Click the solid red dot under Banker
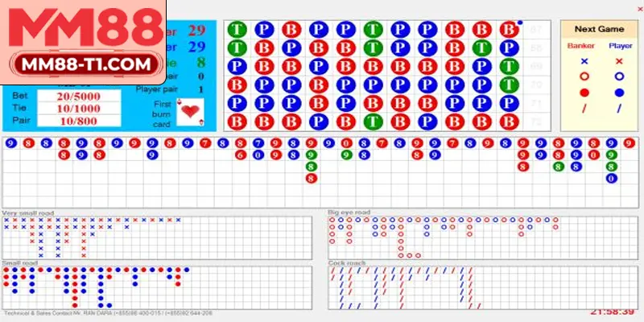This screenshot has width=644, height=322. (584, 93)
